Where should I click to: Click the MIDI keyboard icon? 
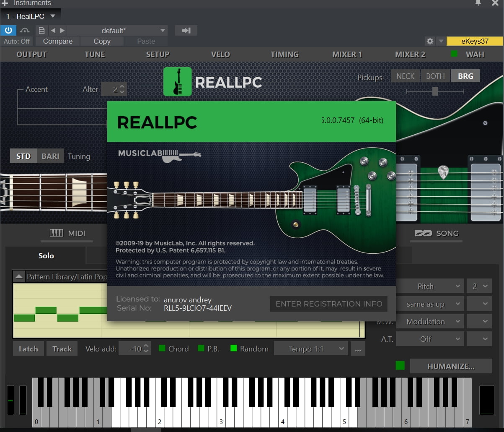pos(56,233)
